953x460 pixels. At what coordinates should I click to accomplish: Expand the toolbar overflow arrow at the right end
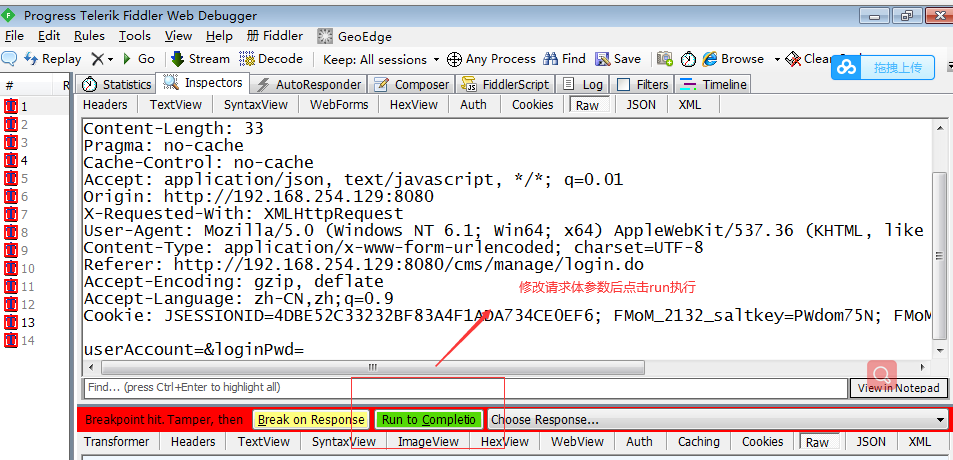pyautogui.click(x=949, y=65)
